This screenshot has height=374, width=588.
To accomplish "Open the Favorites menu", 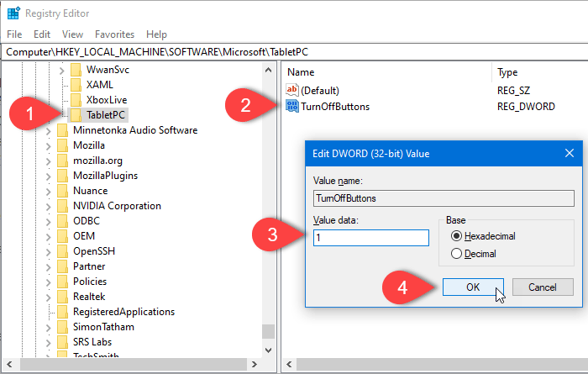I will coord(114,34).
